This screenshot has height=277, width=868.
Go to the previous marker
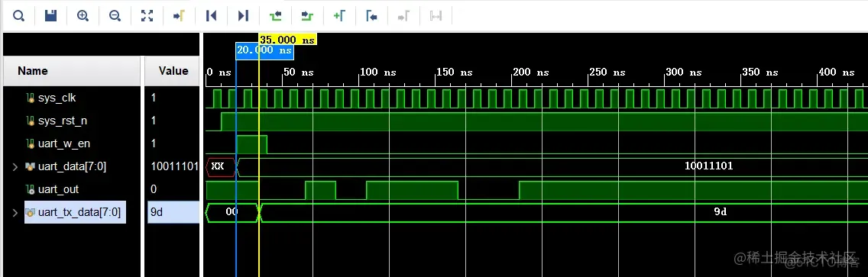click(371, 16)
